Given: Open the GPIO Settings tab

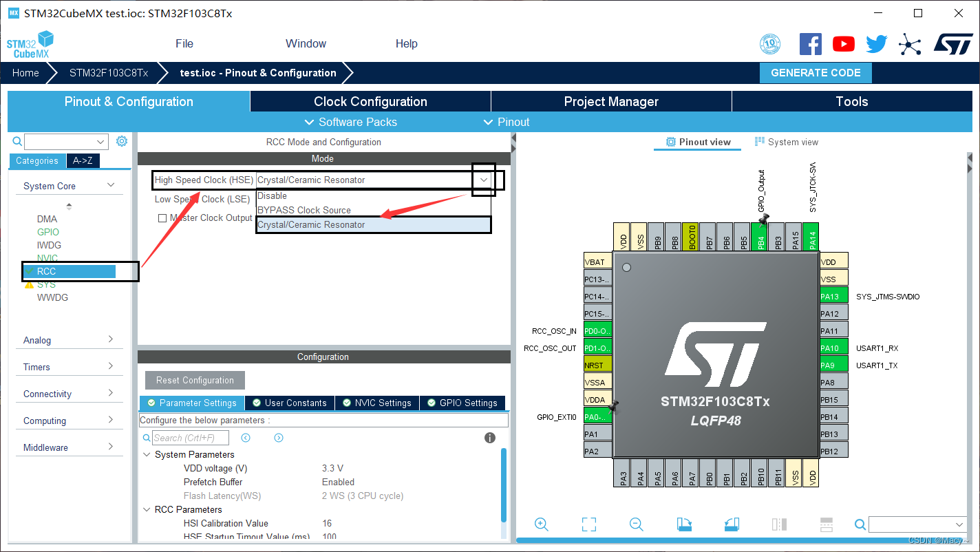Looking at the screenshot, I should [462, 403].
